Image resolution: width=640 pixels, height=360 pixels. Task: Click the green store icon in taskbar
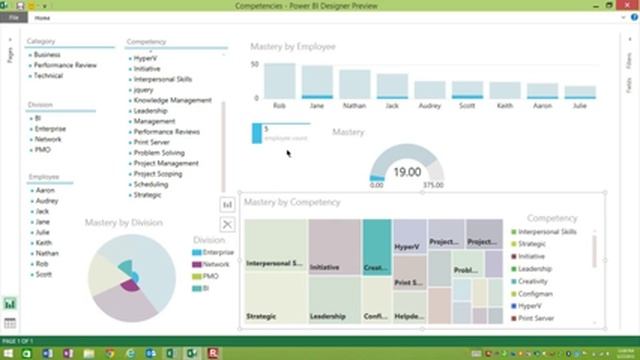[x=27, y=353]
